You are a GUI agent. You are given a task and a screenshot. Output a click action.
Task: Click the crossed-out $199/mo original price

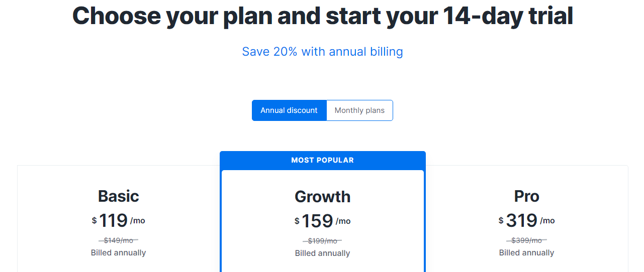(x=322, y=241)
